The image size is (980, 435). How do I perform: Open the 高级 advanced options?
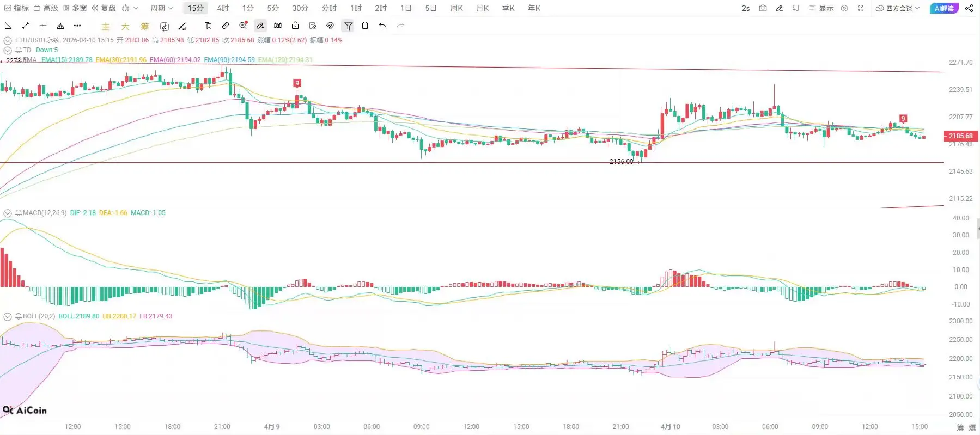46,8
